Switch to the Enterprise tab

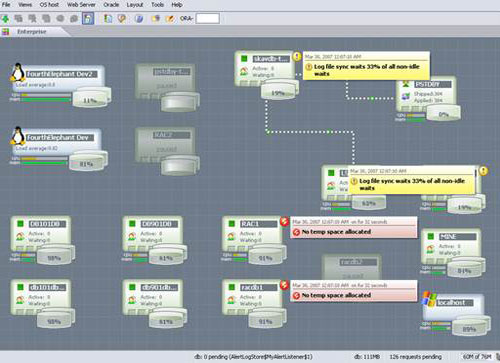click(x=32, y=32)
